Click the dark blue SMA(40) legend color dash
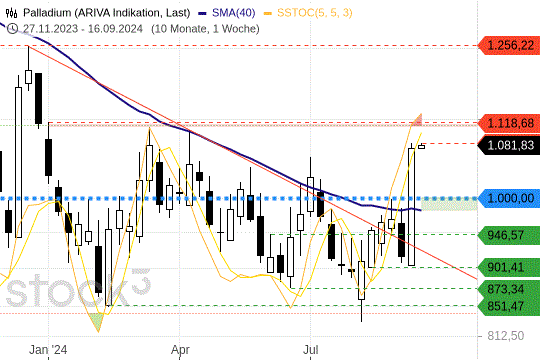The image size is (540, 360). (x=202, y=14)
